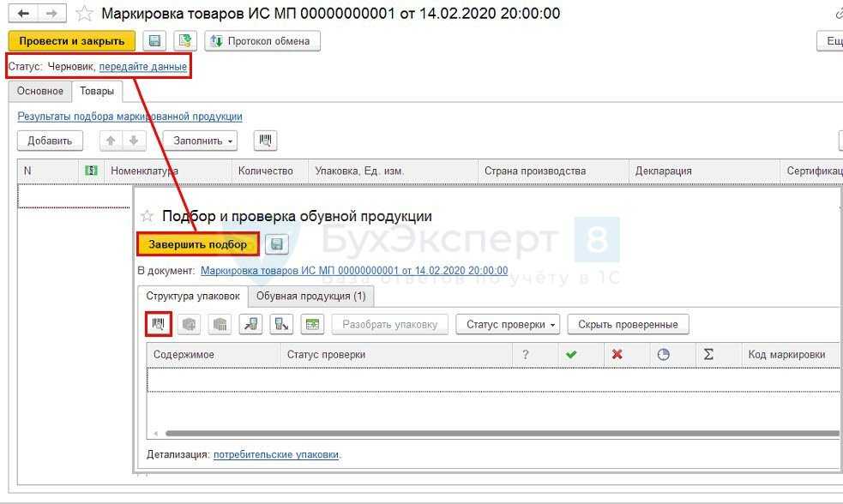Click Декларация column header
The height and width of the screenshot is (504, 843).
point(704,171)
